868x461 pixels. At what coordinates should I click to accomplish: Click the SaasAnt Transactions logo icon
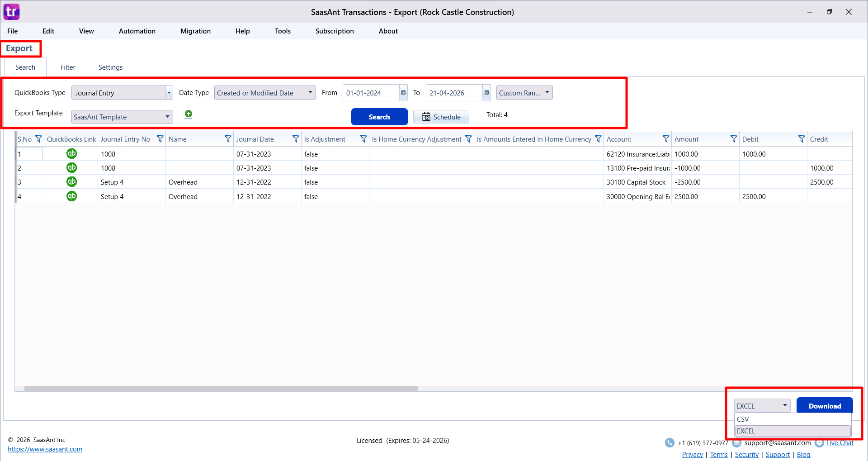click(x=11, y=12)
